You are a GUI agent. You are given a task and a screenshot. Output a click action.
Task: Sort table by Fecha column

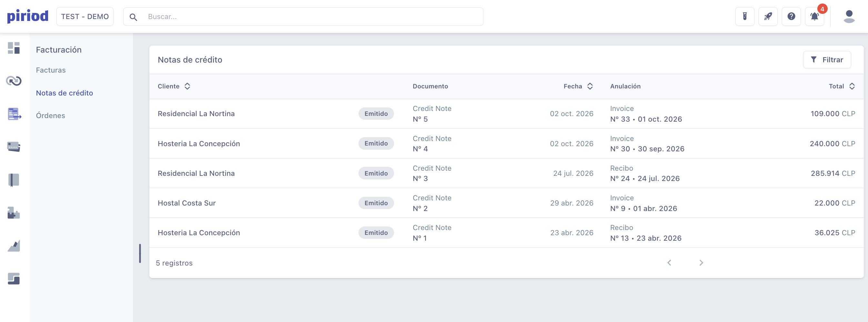(x=578, y=86)
